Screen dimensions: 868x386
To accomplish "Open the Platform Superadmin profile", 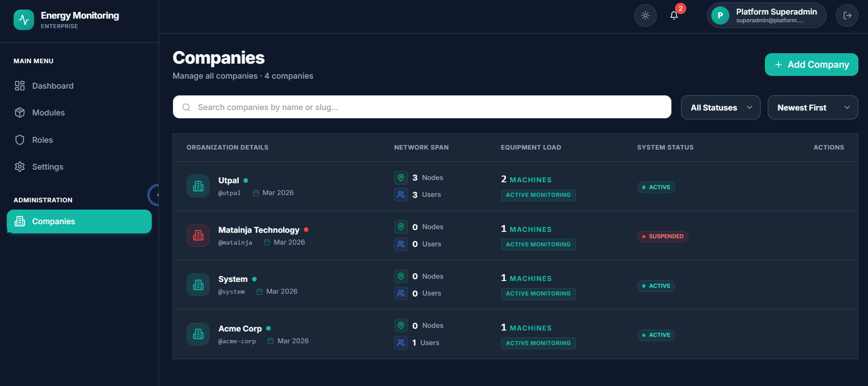I will click(767, 15).
